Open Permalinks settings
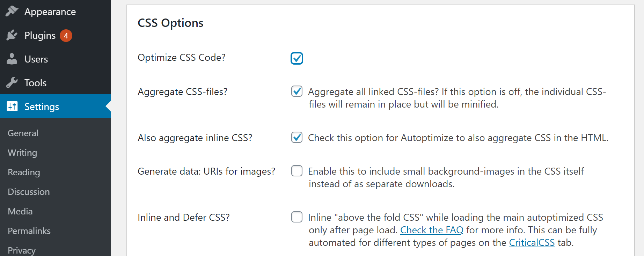Screen dimensions: 644x256 click(29, 231)
